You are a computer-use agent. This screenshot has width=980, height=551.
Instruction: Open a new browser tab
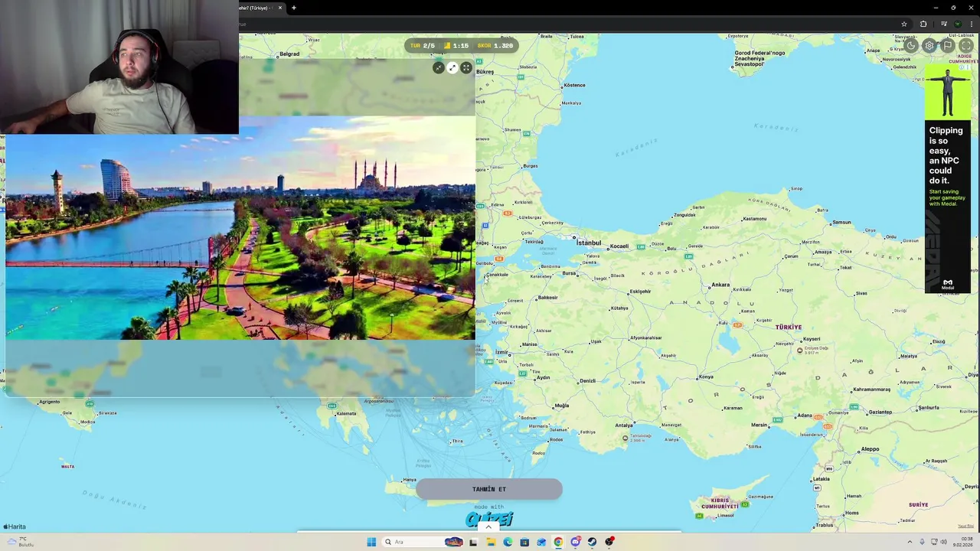(x=294, y=8)
